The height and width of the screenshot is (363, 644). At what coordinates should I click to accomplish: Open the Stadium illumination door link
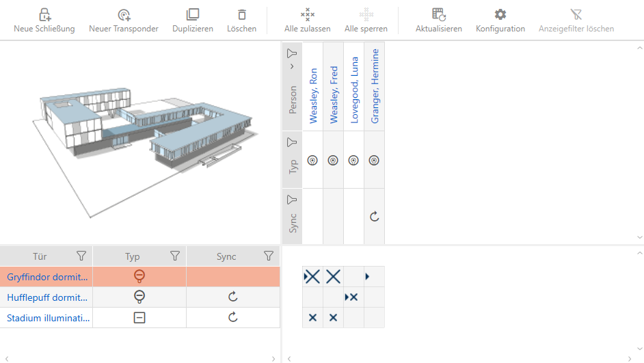click(48, 318)
